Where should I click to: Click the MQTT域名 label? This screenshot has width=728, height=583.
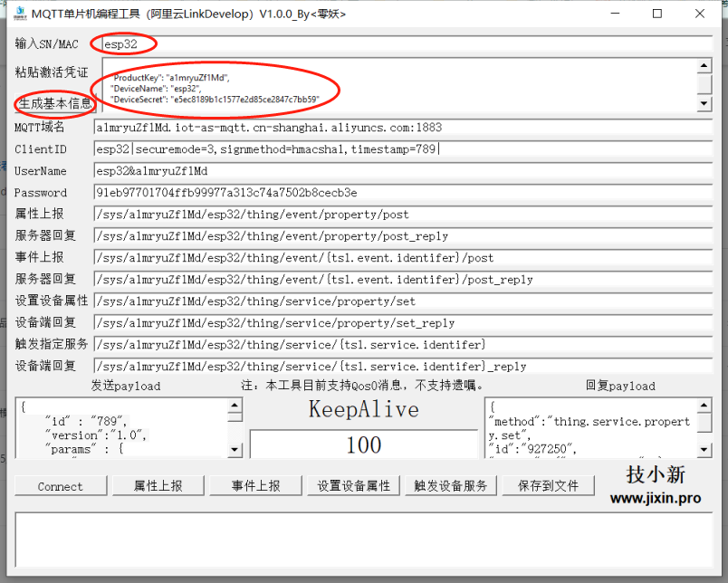coord(40,127)
